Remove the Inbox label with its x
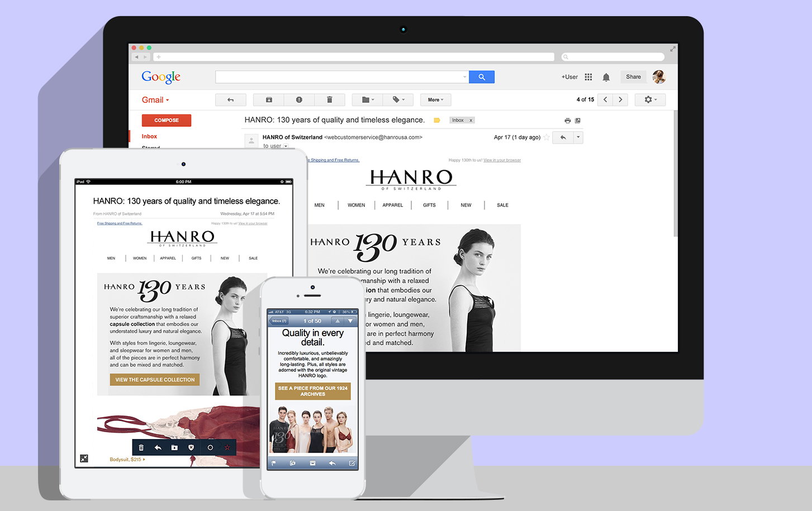The height and width of the screenshot is (511, 812). click(x=471, y=120)
